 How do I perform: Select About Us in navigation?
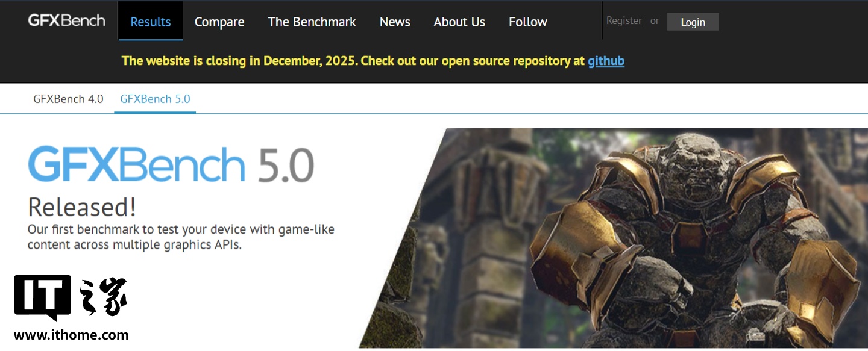click(459, 22)
